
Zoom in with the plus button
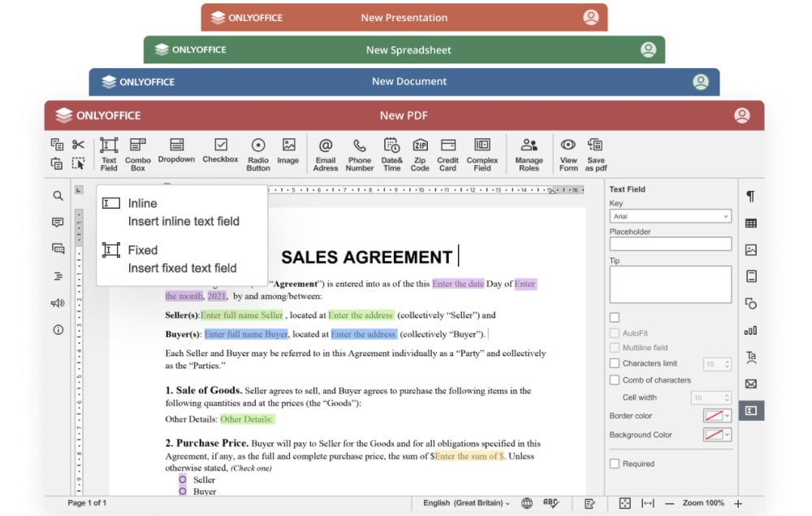[738, 504]
